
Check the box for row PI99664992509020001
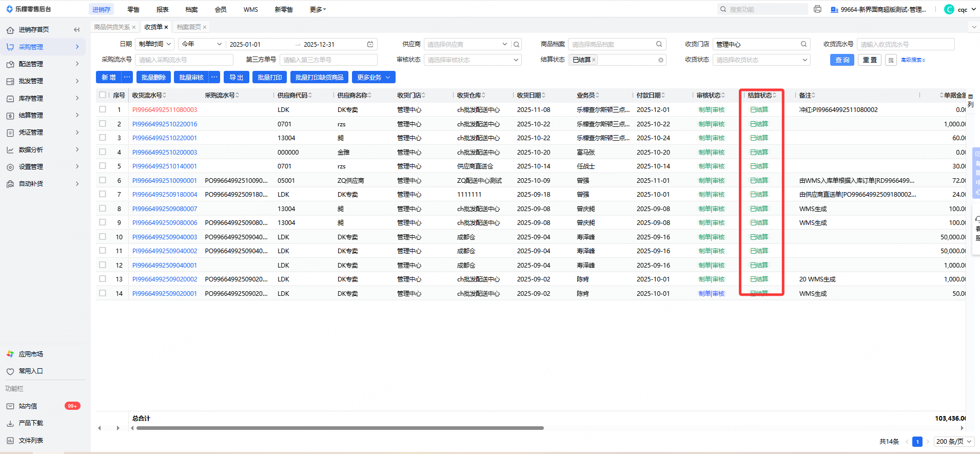click(x=103, y=293)
